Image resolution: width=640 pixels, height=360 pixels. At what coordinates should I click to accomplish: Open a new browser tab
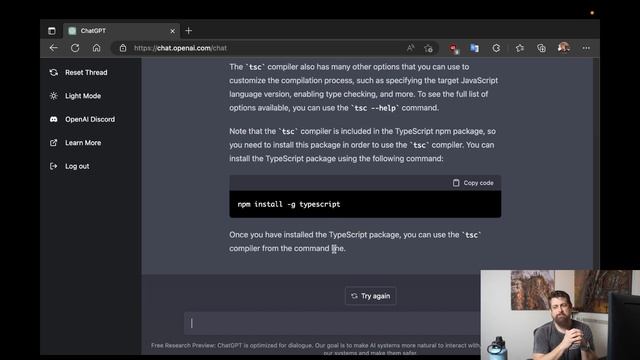189,31
